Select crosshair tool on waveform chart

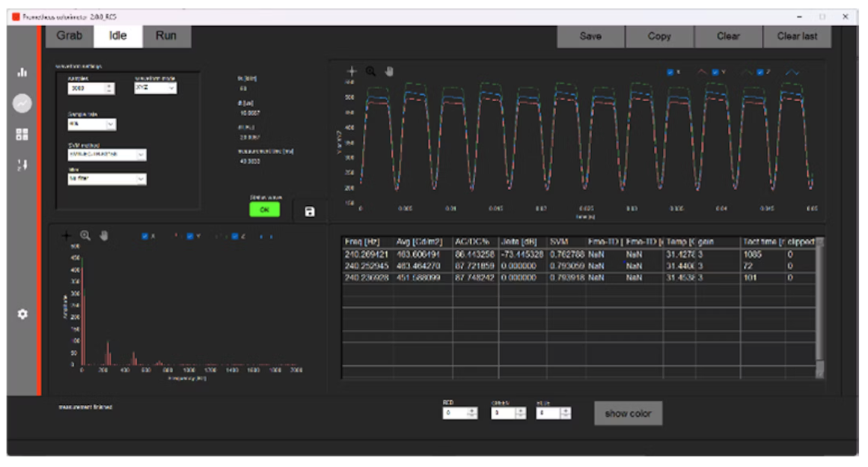352,71
